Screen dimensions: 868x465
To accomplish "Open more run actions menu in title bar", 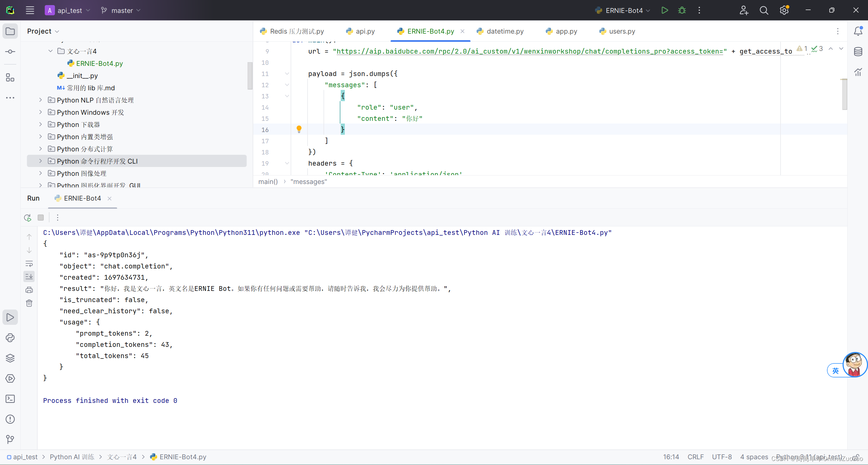I will click(699, 10).
